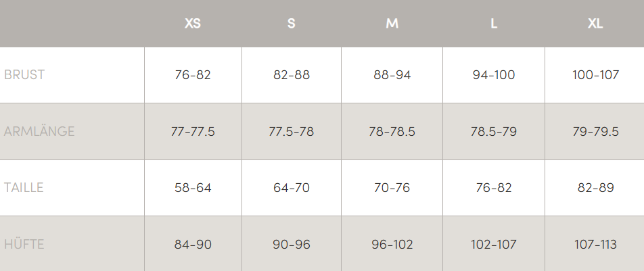Click the M size column header
Image resolution: width=644 pixels, height=271 pixels.
click(392, 24)
